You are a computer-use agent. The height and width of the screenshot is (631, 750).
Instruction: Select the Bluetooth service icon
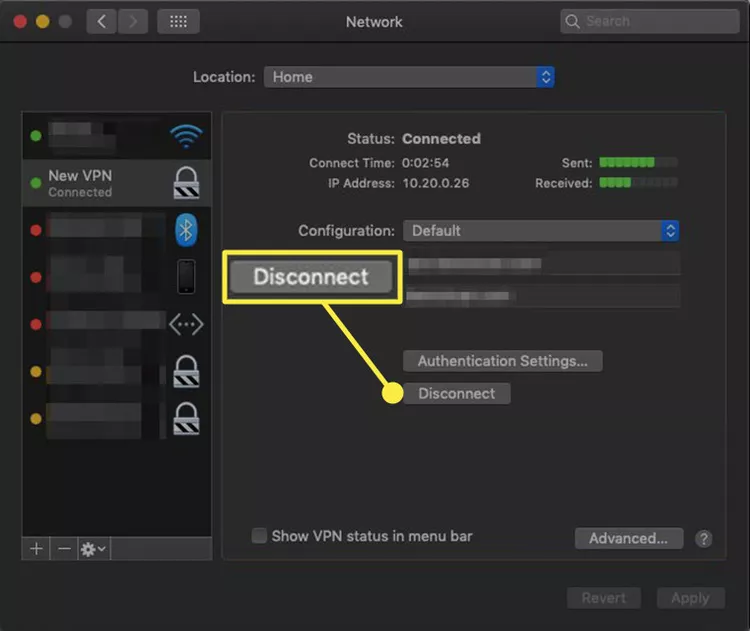pos(186,230)
